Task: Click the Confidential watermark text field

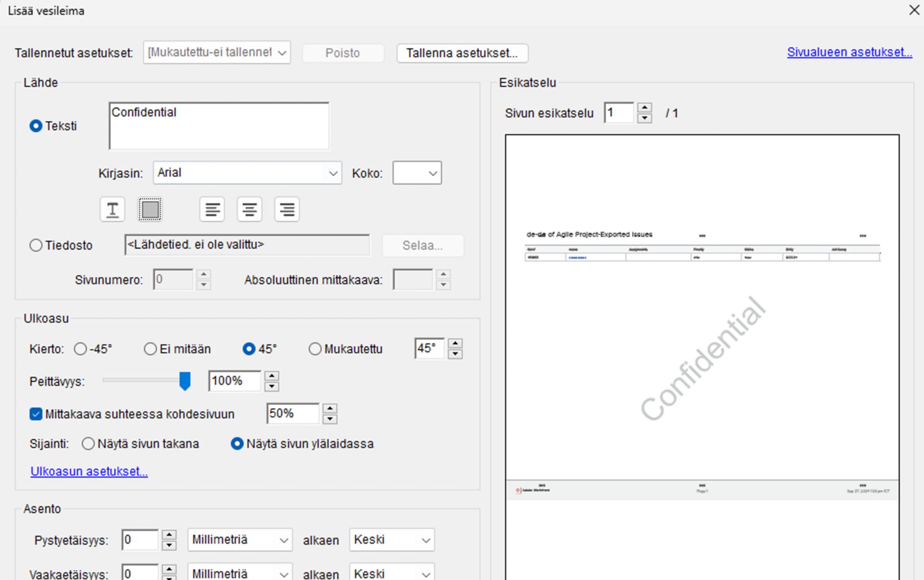Action: pyautogui.click(x=219, y=126)
